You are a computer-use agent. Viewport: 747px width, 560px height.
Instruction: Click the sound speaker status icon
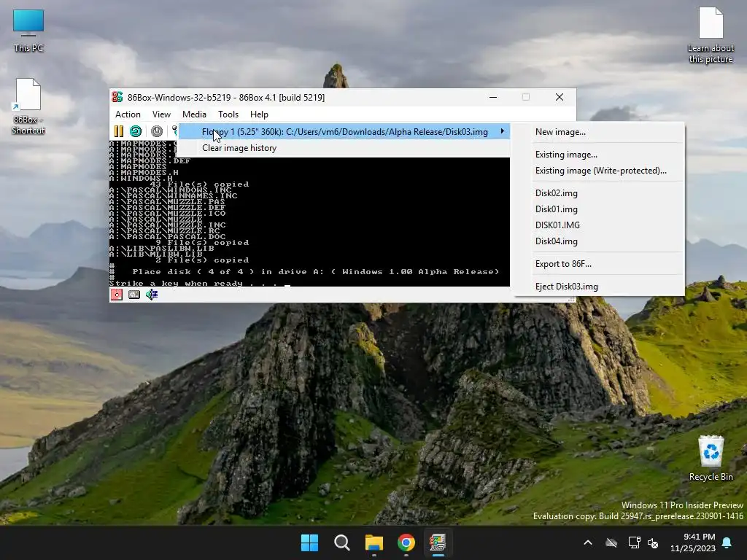tap(152, 295)
